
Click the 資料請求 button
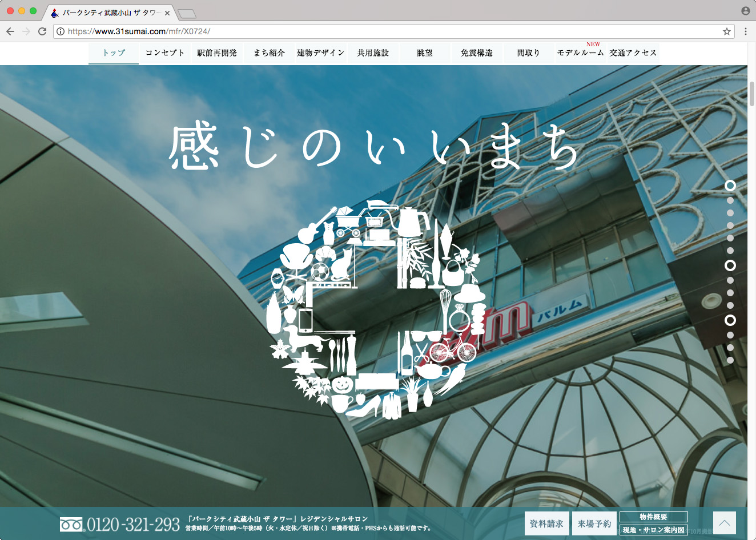[546, 523]
